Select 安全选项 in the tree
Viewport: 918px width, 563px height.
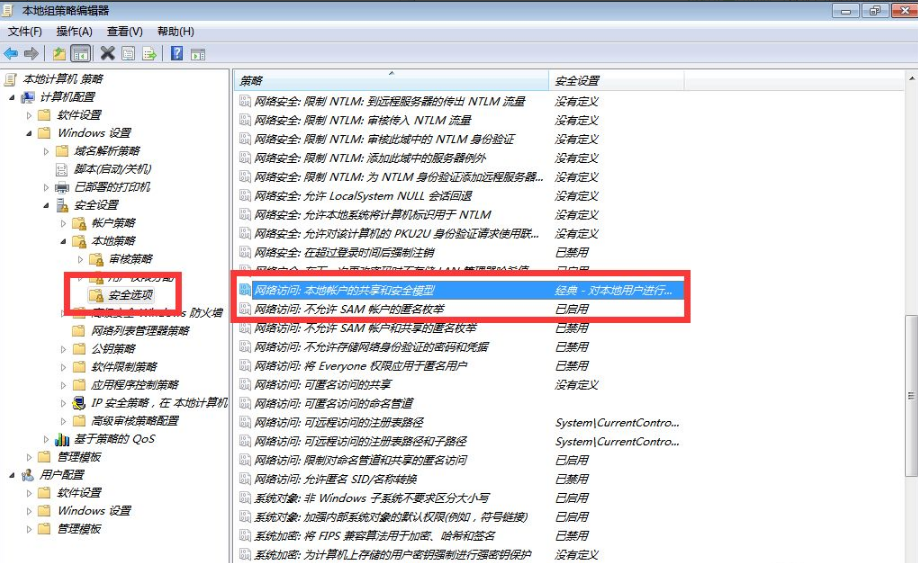(x=131, y=295)
